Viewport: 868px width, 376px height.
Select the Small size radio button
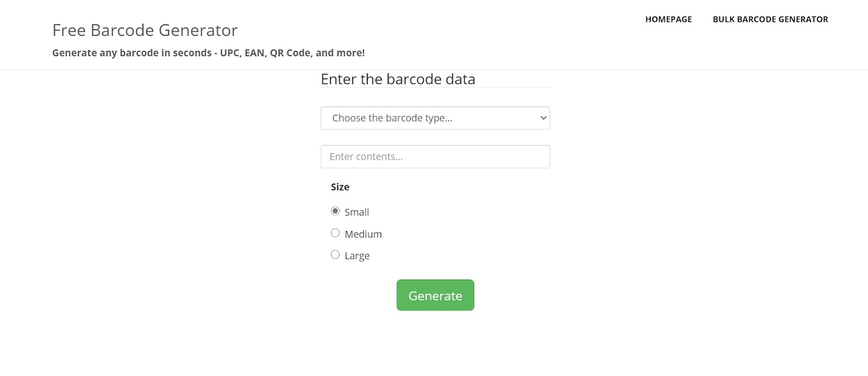point(335,211)
